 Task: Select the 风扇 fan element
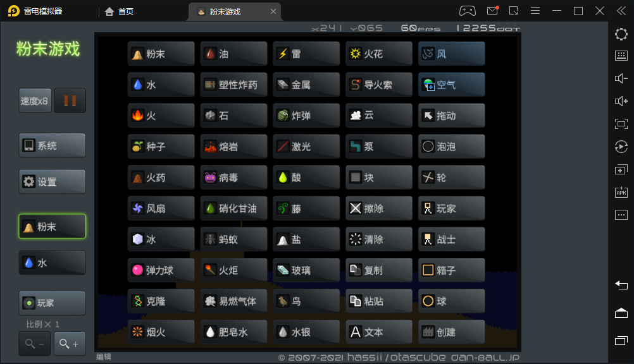tap(161, 209)
